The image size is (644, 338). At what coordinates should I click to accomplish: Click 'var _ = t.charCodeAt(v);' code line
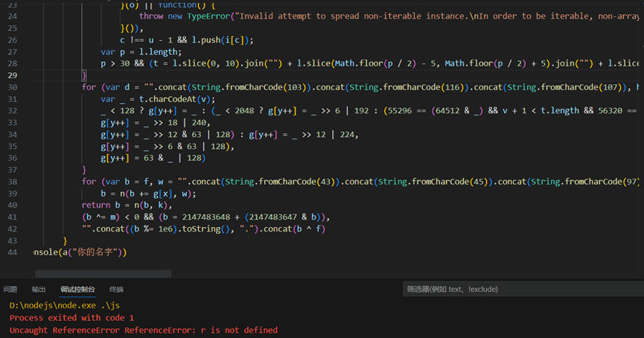[x=158, y=99]
